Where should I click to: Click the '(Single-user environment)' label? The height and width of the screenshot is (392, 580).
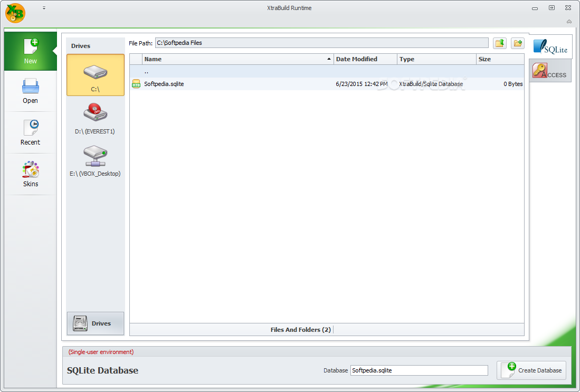(x=101, y=352)
